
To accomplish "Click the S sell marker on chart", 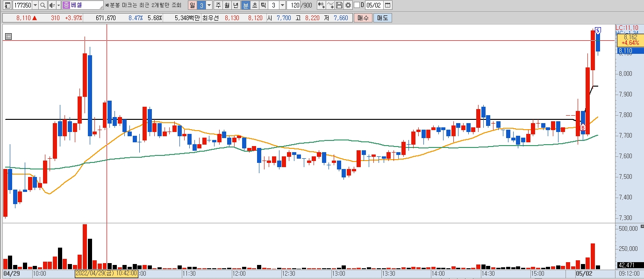I will (x=598, y=30).
